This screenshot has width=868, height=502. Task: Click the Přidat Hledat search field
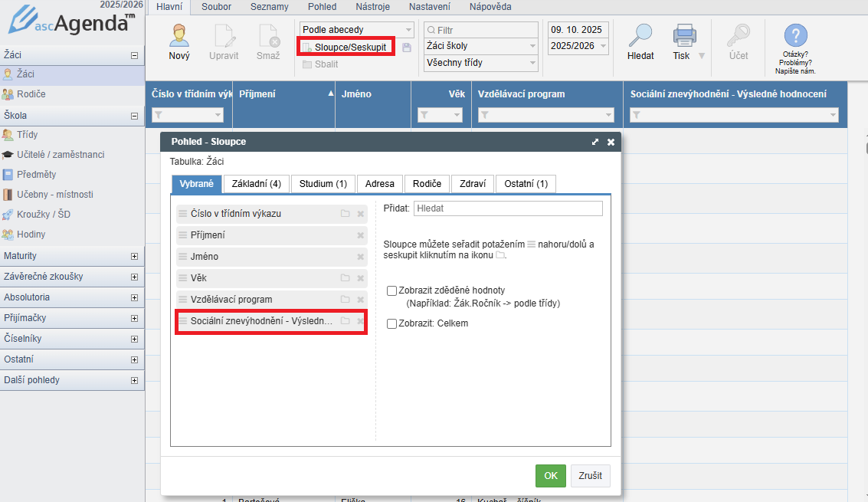pyautogui.click(x=507, y=208)
